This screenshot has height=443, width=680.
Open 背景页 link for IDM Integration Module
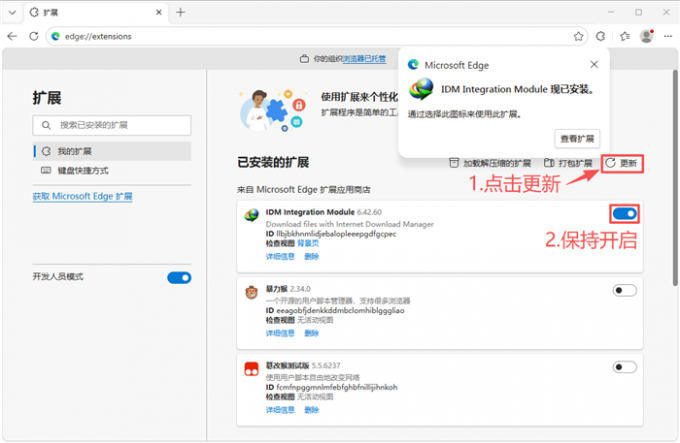tap(308, 243)
